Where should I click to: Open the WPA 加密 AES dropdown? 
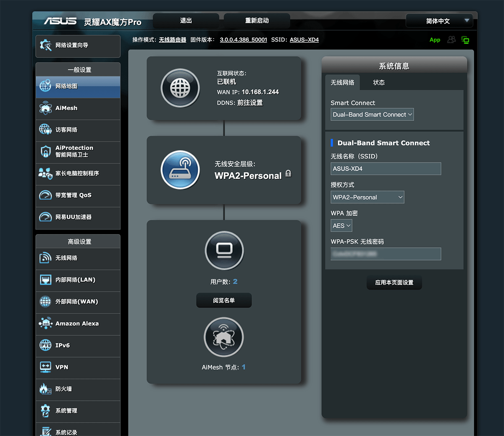click(x=341, y=226)
